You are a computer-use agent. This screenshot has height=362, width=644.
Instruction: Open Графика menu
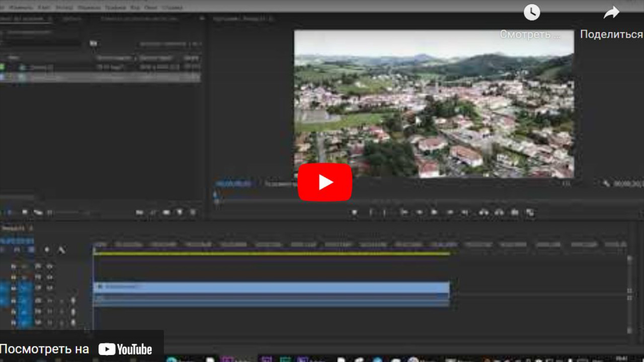pos(115,8)
